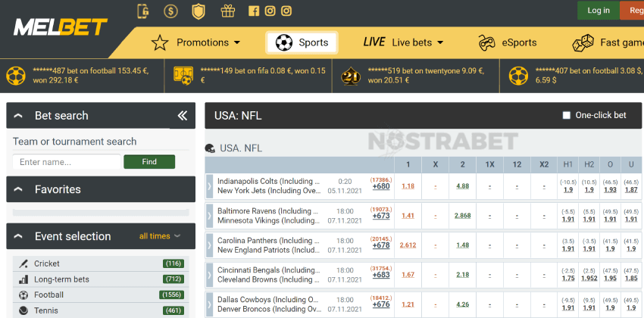Click the Football ball icon in sidebar
The height and width of the screenshot is (318, 644).
tap(23, 295)
